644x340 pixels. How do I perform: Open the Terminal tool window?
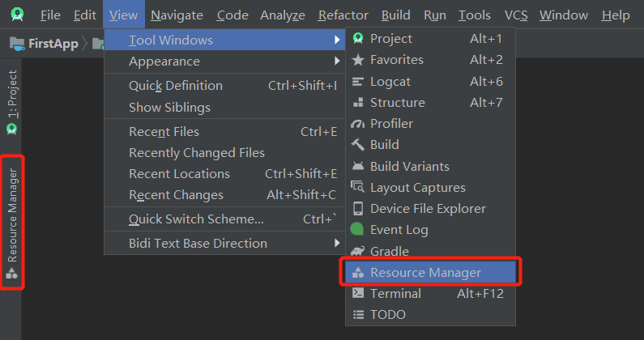pyautogui.click(x=430, y=294)
